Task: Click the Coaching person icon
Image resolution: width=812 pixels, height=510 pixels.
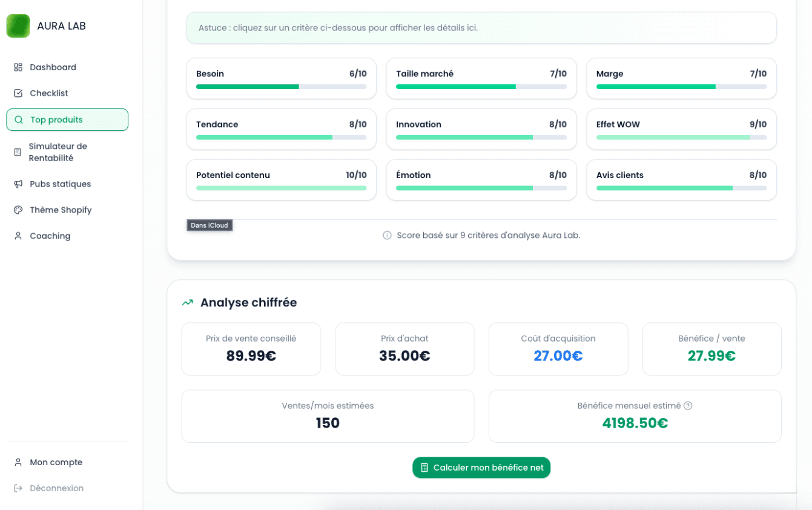Action: 18,236
